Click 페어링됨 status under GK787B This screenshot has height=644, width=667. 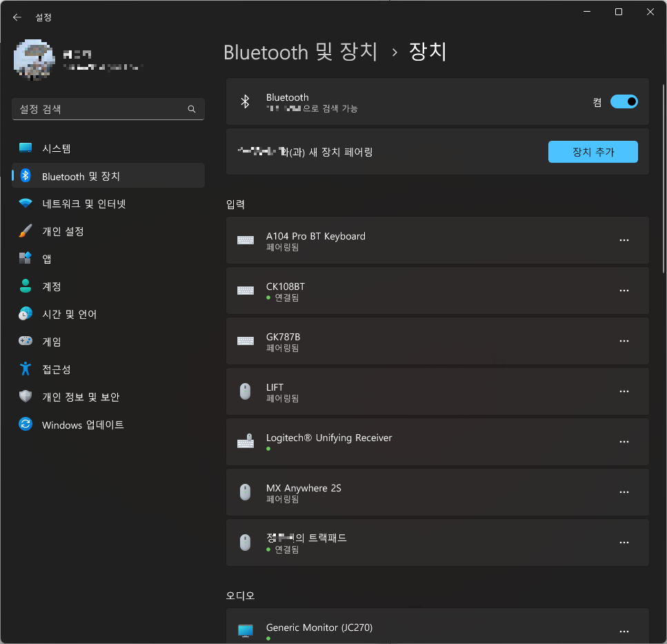(x=282, y=348)
